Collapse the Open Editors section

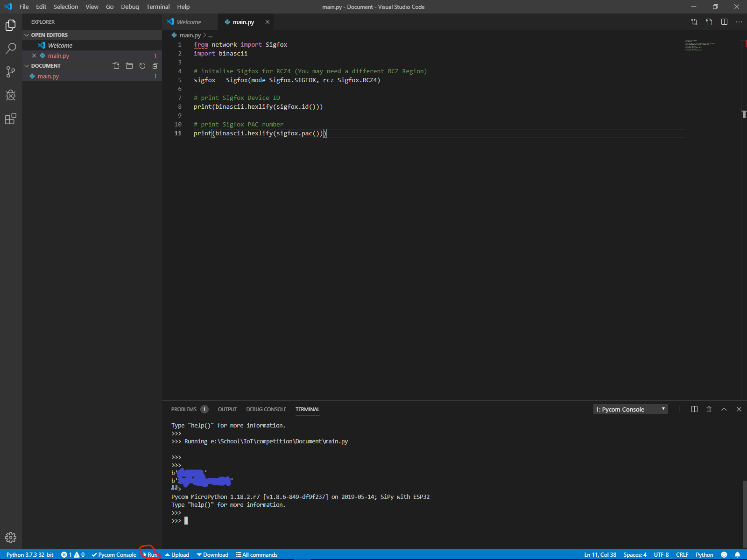click(27, 35)
